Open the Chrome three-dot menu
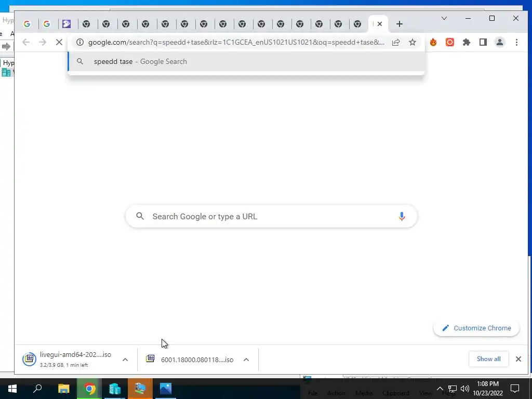This screenshot has width=532, height=399. point(516,43)
